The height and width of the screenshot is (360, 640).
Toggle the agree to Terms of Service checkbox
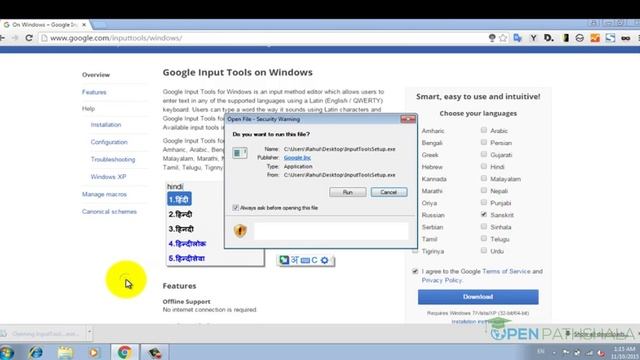click(x=415, y=271)
